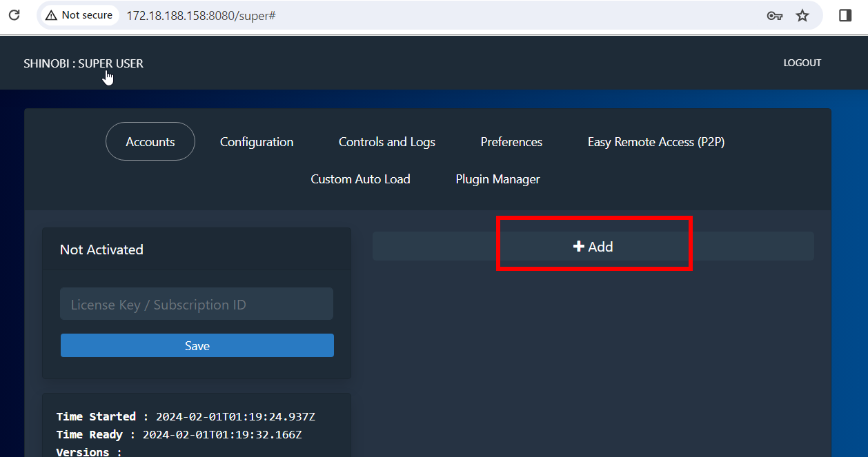Open the Plugin Manager tab
The image size is (868, 457).
pyautogui.click(x=497, y=179)
